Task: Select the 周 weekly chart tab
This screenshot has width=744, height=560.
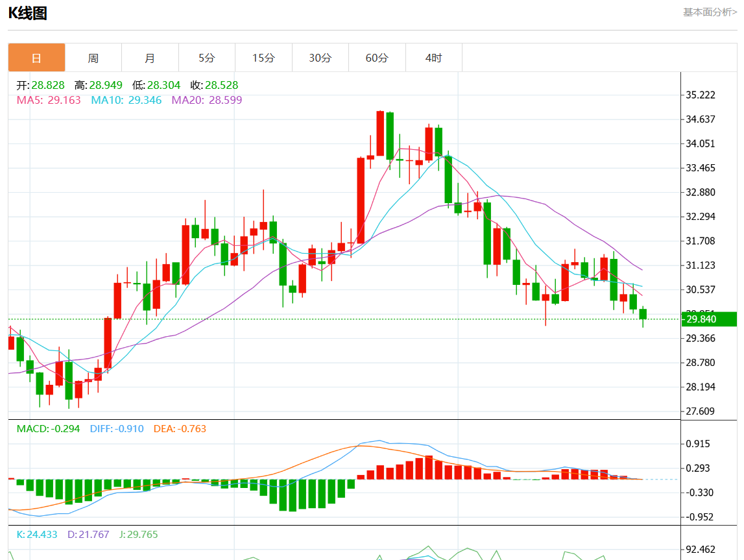Action: pyautogui.click(x=93, y=58)
